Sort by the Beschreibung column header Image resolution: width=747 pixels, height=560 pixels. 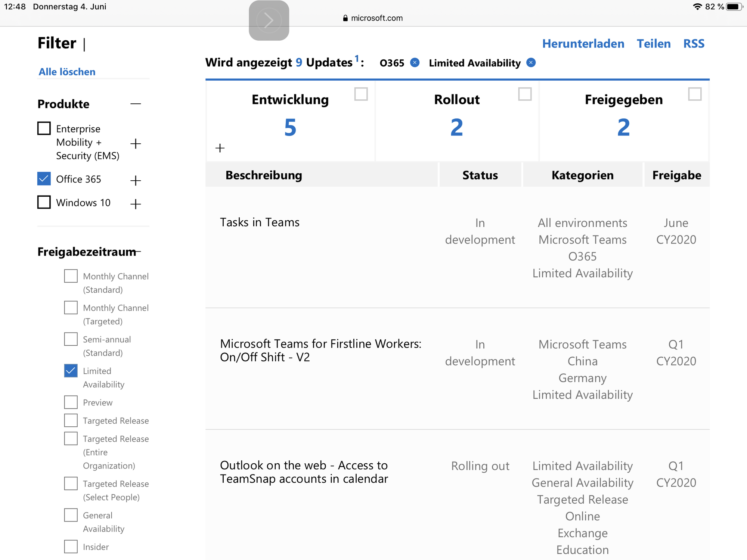(x=264, y=175)
